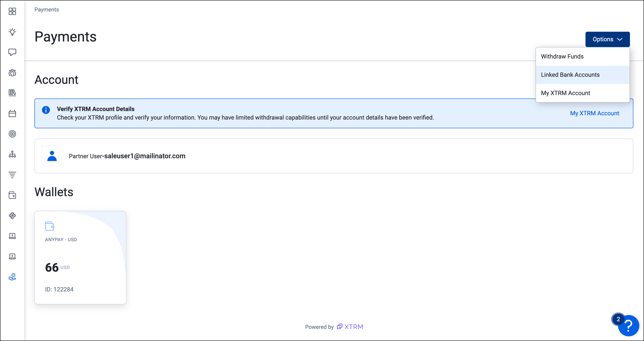644x341 pixels.
Task: Click the Verify XTRM Account Details heading
Action: tap(95, 109)
